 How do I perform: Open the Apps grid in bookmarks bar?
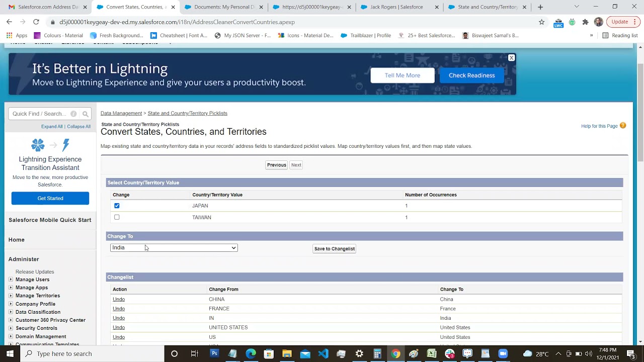(17, 35)
